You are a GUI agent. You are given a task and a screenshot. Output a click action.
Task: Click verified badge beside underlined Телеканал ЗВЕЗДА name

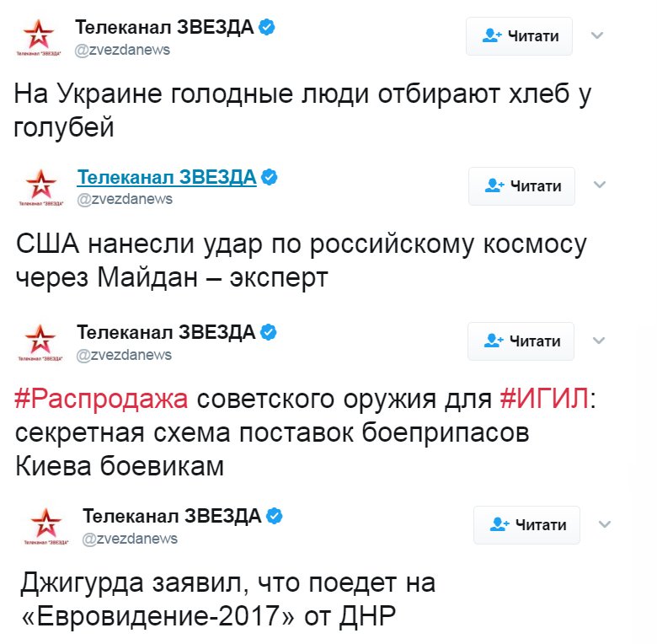pos(270,177)
